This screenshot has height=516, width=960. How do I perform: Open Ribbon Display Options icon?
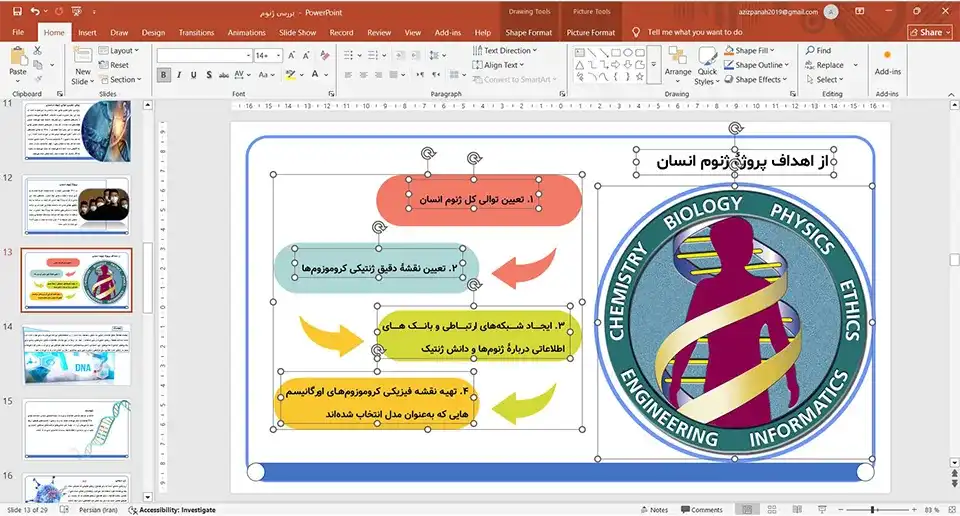point(860,12)
